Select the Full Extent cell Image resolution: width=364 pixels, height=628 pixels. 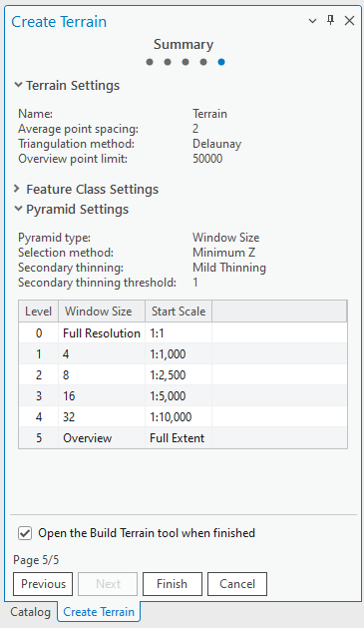pyautogui.click(x=179, y=437)
